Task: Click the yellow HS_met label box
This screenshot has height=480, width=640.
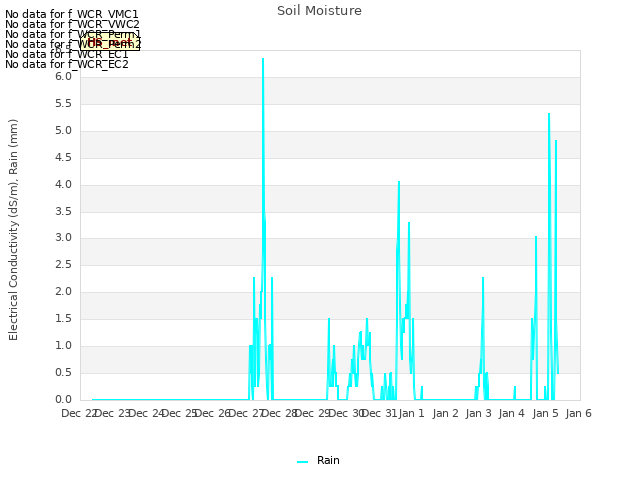Action: [110, 42]
